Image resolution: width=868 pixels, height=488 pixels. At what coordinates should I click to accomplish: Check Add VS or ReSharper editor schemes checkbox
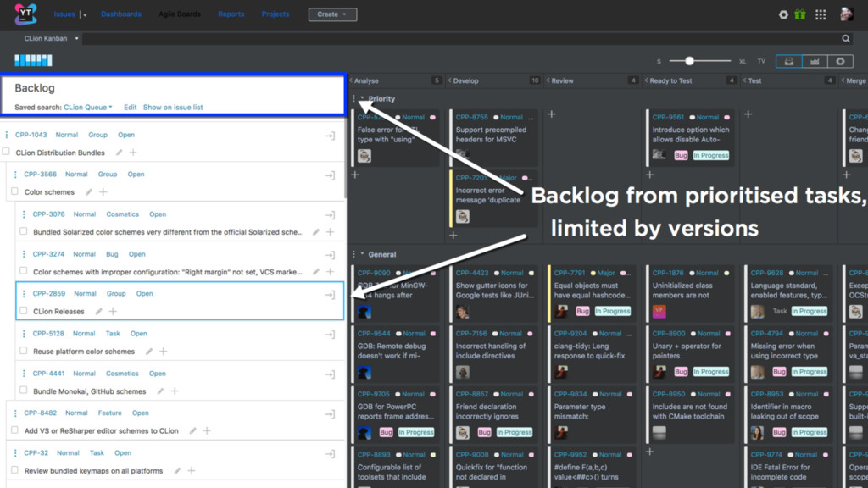[15, 430]
